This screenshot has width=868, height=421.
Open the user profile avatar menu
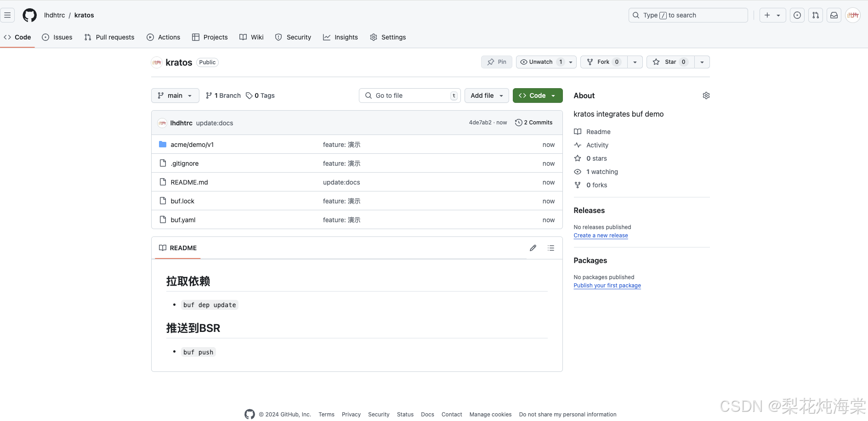coord(853,15)
